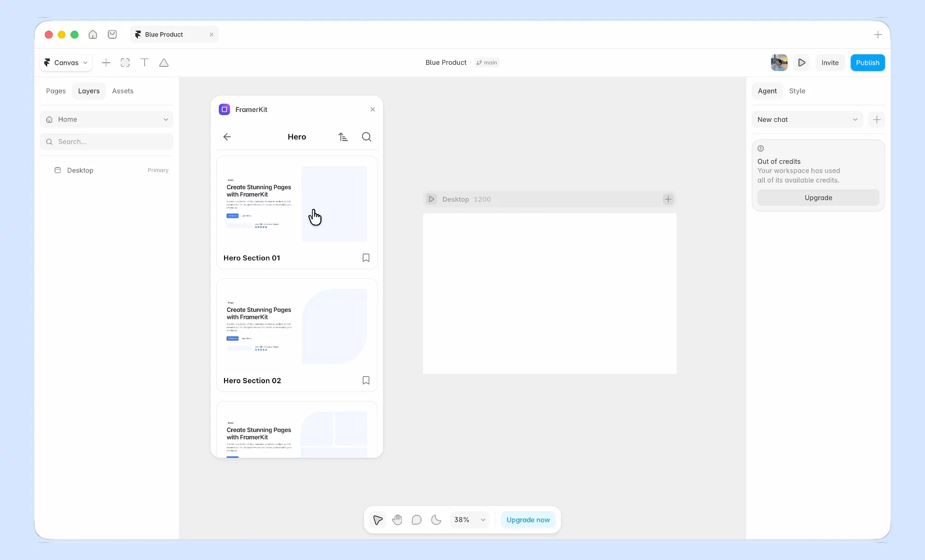Switch to the Agent tab
Screen dimensions: 925x560
coord(767,91)
